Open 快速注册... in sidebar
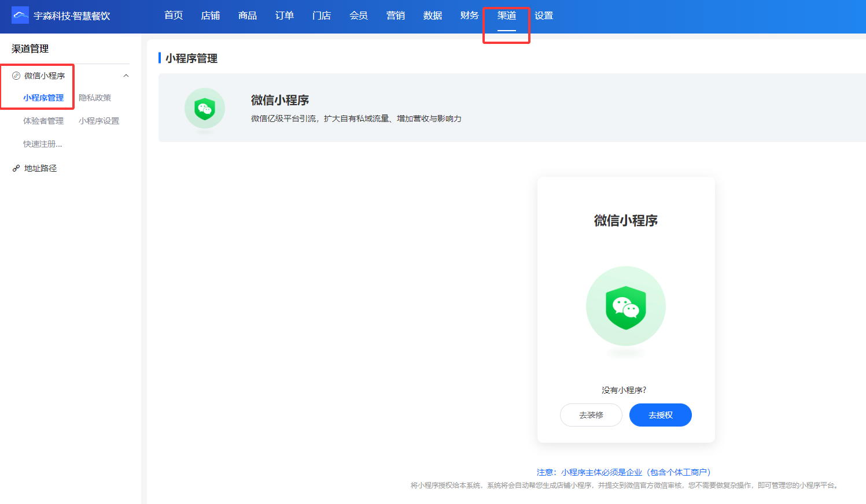This screenshot has height=504, width=866. pos(43,144)
